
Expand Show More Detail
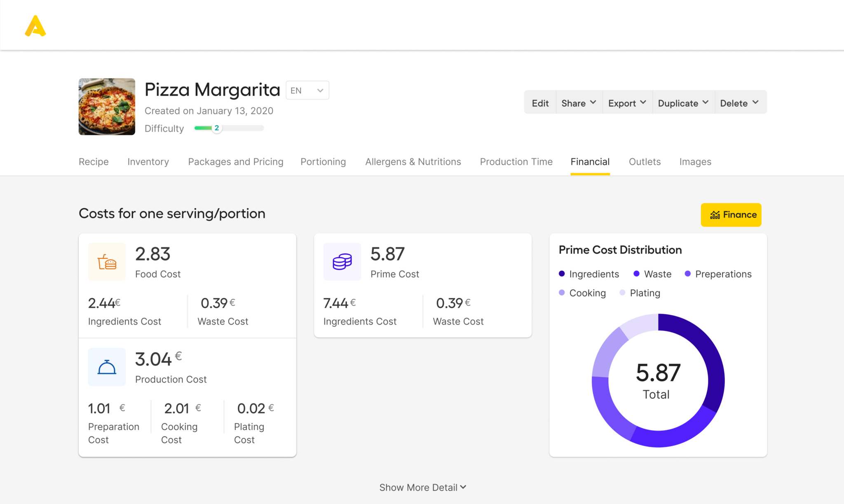tap(422, 487)
